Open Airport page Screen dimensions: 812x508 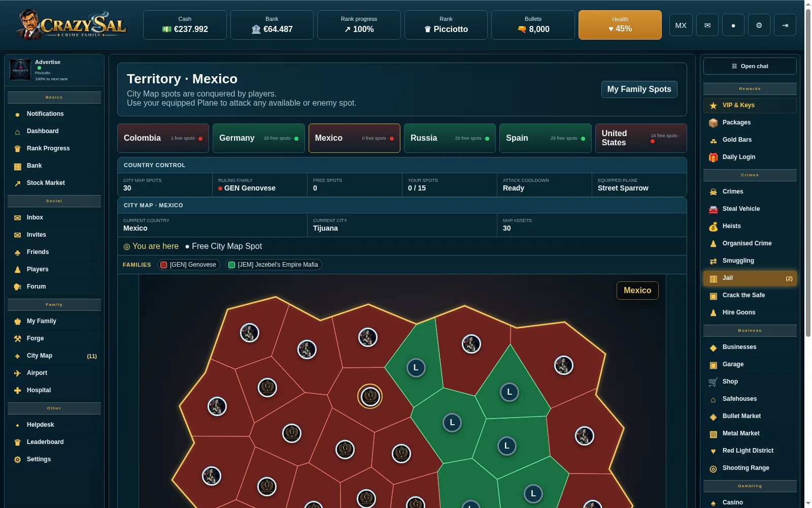(x=54, y=373)
